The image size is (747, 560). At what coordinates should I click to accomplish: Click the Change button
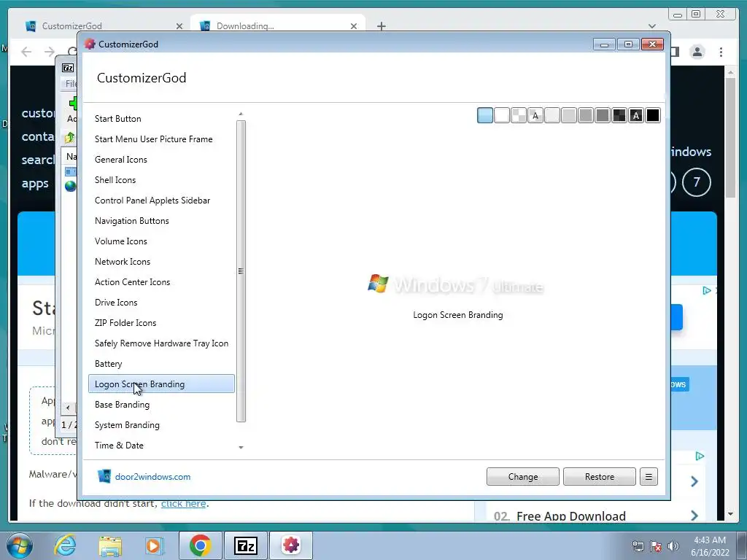point(522,477)
